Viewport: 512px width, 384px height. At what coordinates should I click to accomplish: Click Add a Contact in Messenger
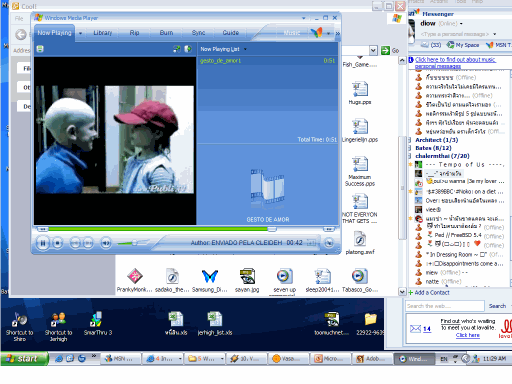pyautogui.click(x=429, y=292)
